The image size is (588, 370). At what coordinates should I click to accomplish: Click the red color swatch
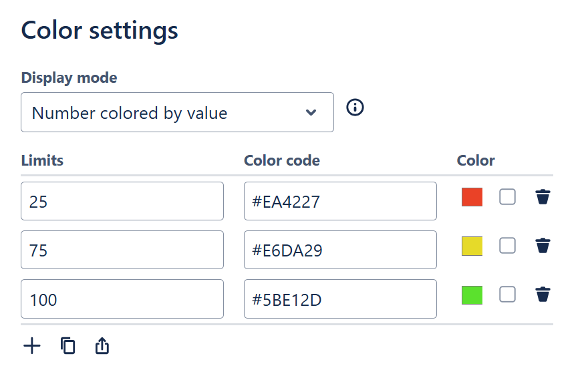click(x=472, y=197)
